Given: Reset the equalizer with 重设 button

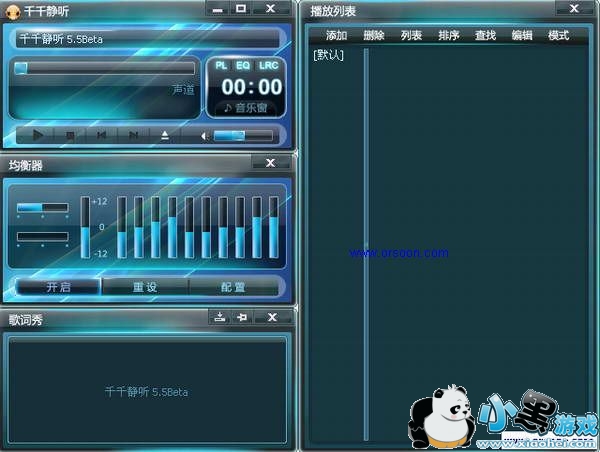Looking at the screenshot, I should click(145, 287).
